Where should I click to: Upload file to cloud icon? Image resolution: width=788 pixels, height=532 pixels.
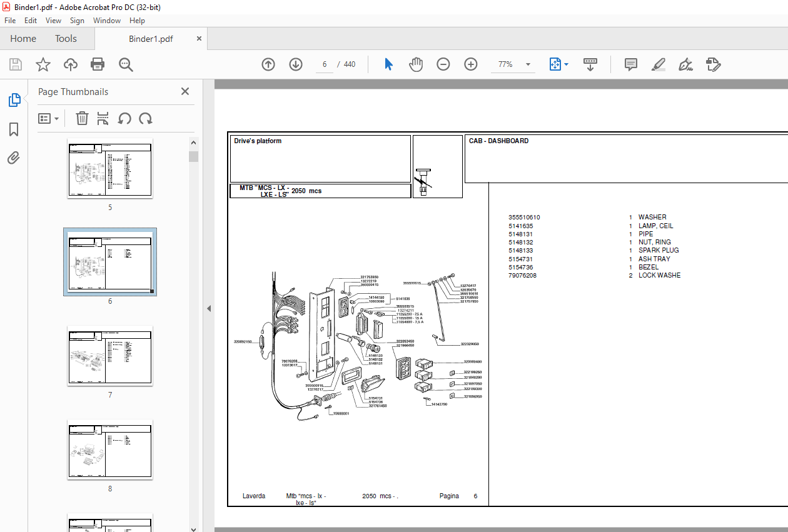71,64
